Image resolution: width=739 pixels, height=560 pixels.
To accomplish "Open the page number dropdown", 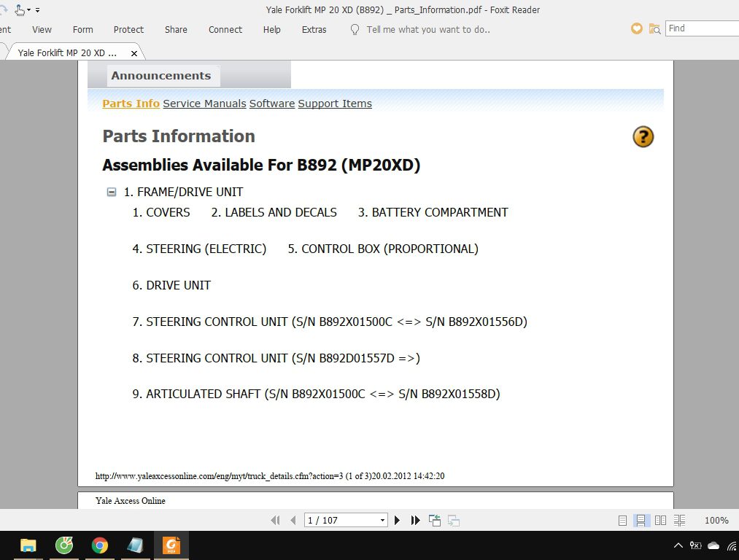I will click(x=382, y=521).
